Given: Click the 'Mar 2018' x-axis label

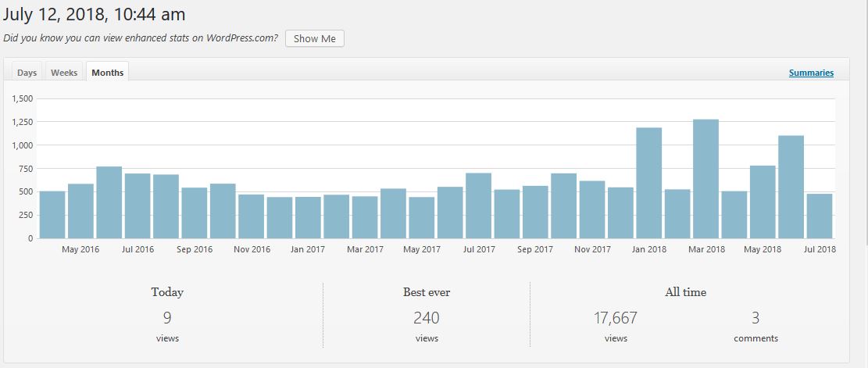Looking at the screenshot, I should pos(705,249).
